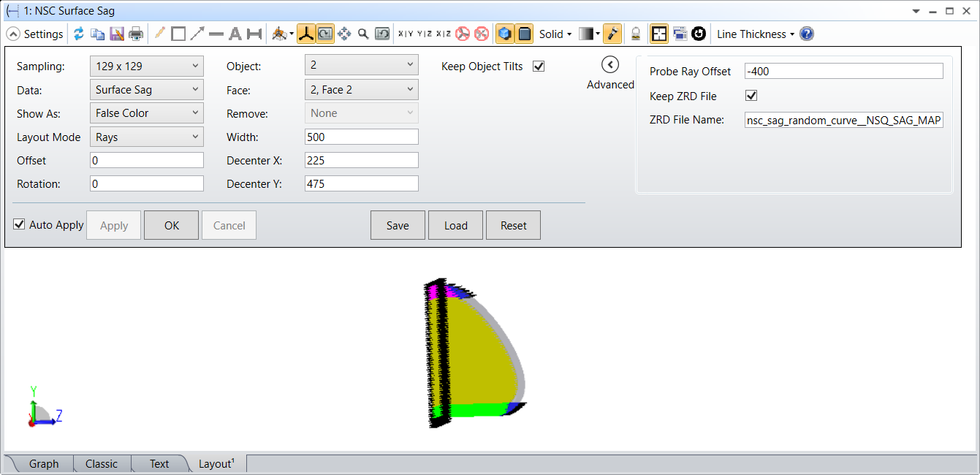
Task: Toggle Keep Object Tilts checkbox
Action: (539, 66)
